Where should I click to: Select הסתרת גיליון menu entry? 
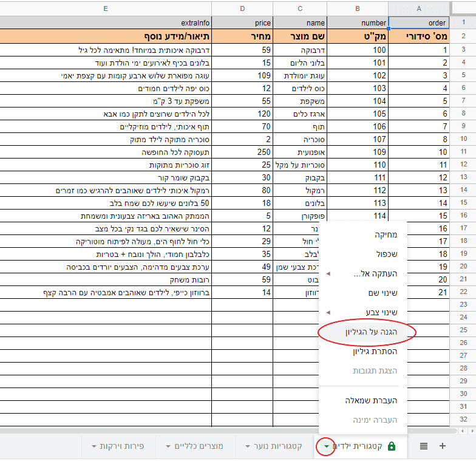click(x=363, y=351)
